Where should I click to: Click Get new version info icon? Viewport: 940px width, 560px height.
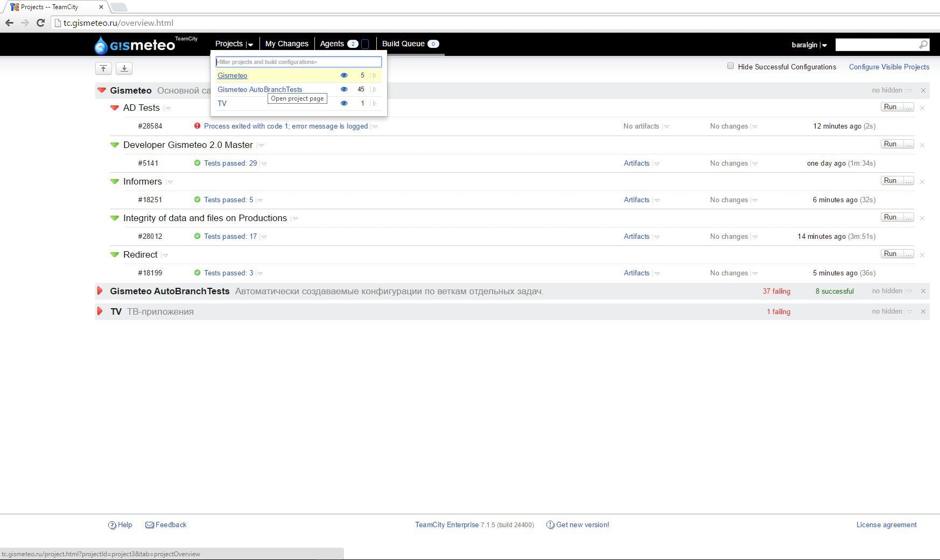[x=550, y=525]
